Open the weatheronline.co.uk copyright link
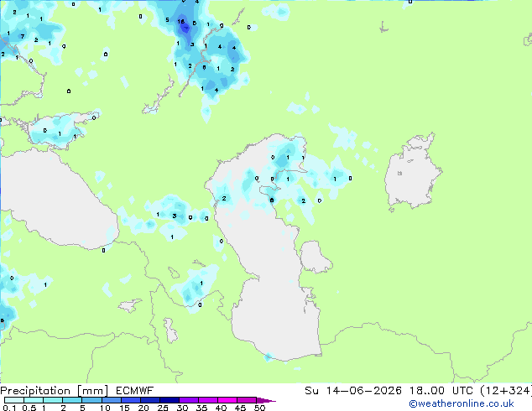This screenshot has width=532, height=411. 462,403
